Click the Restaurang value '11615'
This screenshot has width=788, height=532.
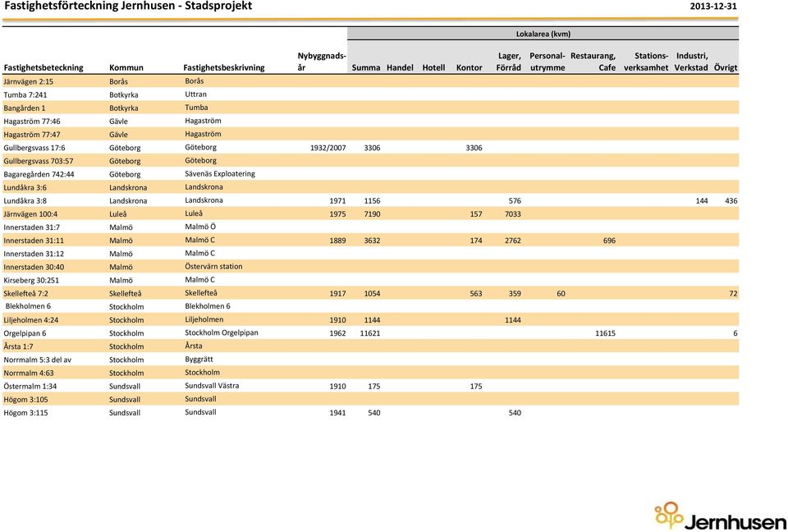(x=605, y=333)
